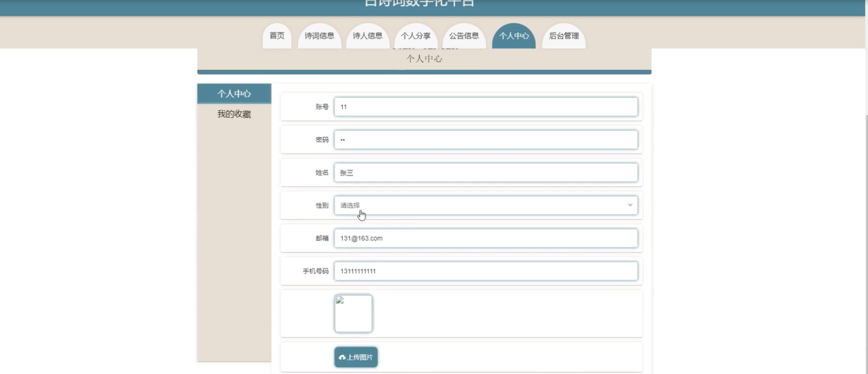Click the 个人中心 page heading text
Viewport: 868px width, 374px height.
(424, 59)
